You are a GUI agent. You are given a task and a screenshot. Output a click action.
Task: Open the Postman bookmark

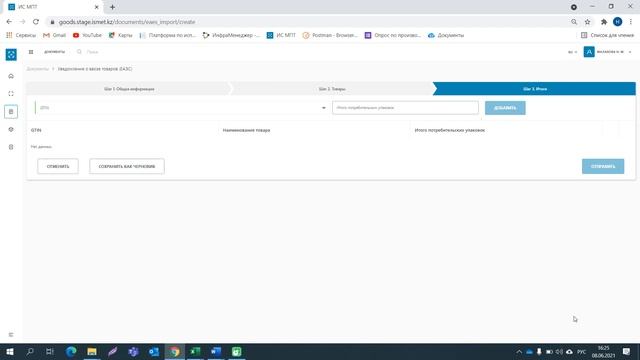(x=330, y=35)
